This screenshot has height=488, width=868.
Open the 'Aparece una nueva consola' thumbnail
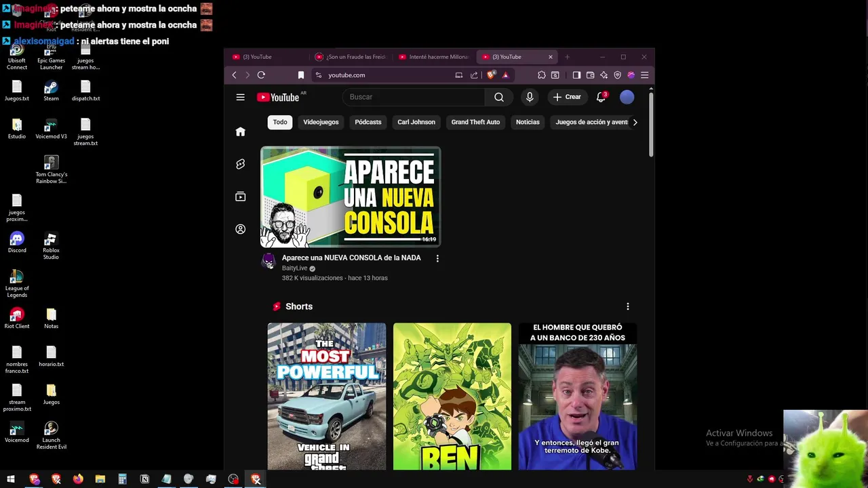[x=351, y=197]
